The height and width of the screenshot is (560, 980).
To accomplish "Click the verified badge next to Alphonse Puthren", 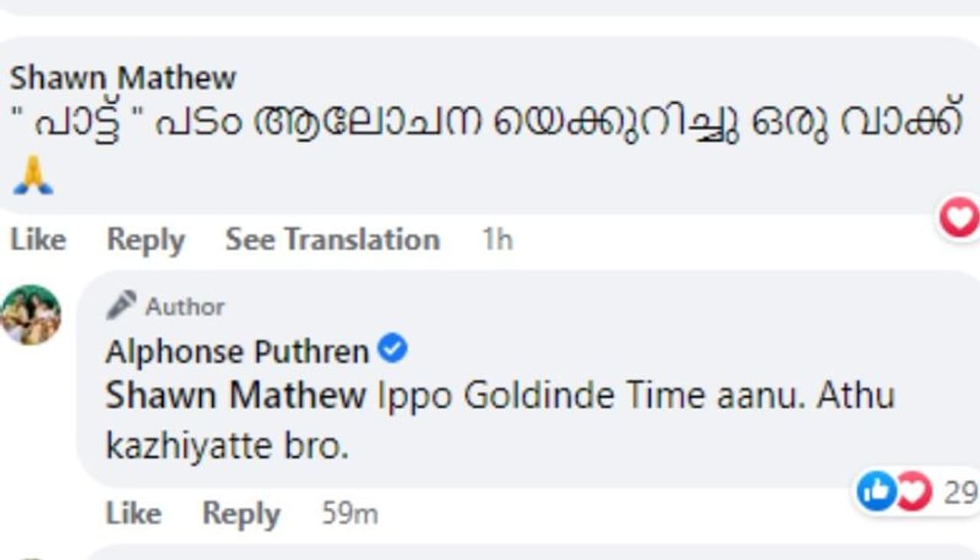I will pos(394,350).
